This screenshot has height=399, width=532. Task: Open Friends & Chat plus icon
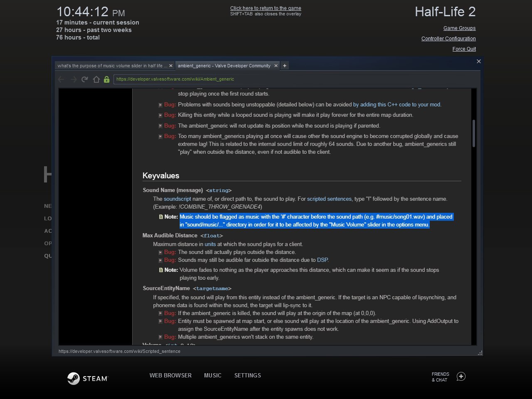coord(461,377)
